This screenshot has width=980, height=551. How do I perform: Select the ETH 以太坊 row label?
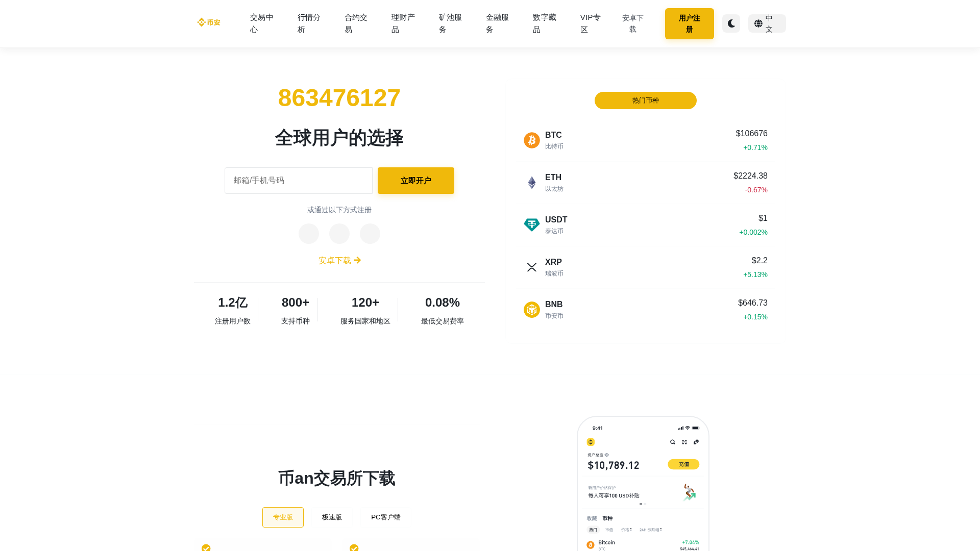click(x=554, y=183)
